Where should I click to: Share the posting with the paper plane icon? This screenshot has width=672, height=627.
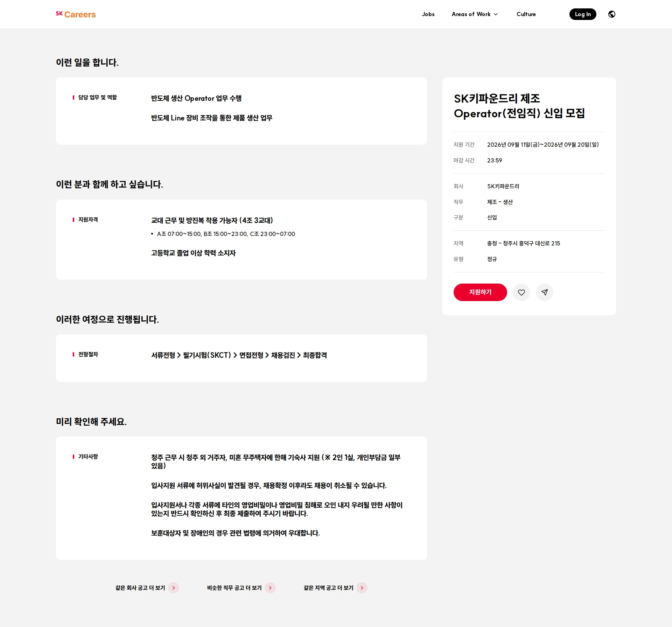[x=545, y=292]
